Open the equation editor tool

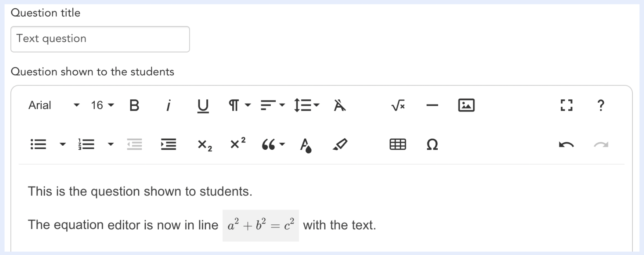[397, 105]
